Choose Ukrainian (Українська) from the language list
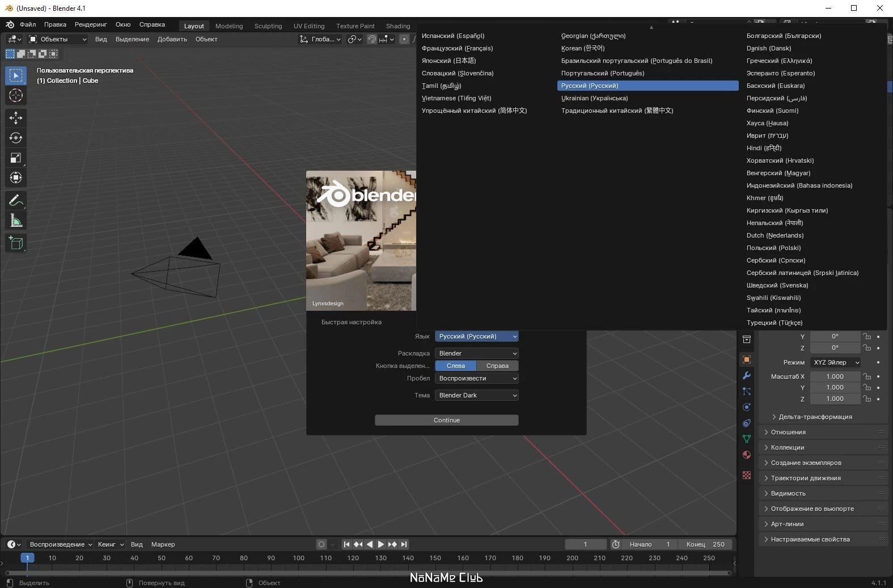Image resolution: width=893 pixels, height=588 pixels. click(x=594, y=98)
